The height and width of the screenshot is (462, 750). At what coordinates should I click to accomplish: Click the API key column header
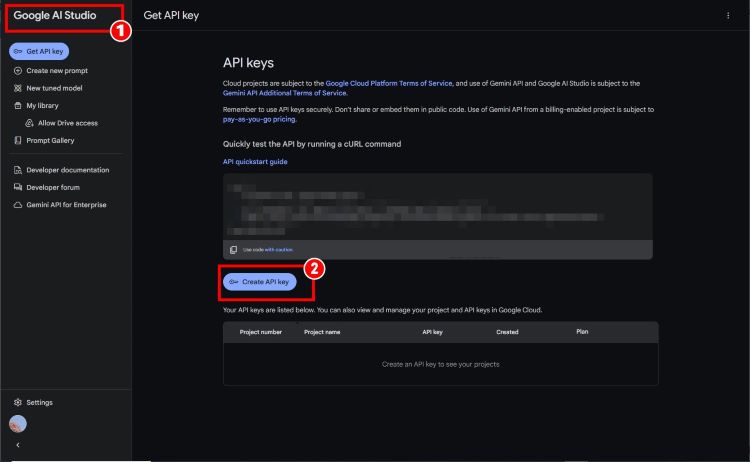(x=432, y=332)
